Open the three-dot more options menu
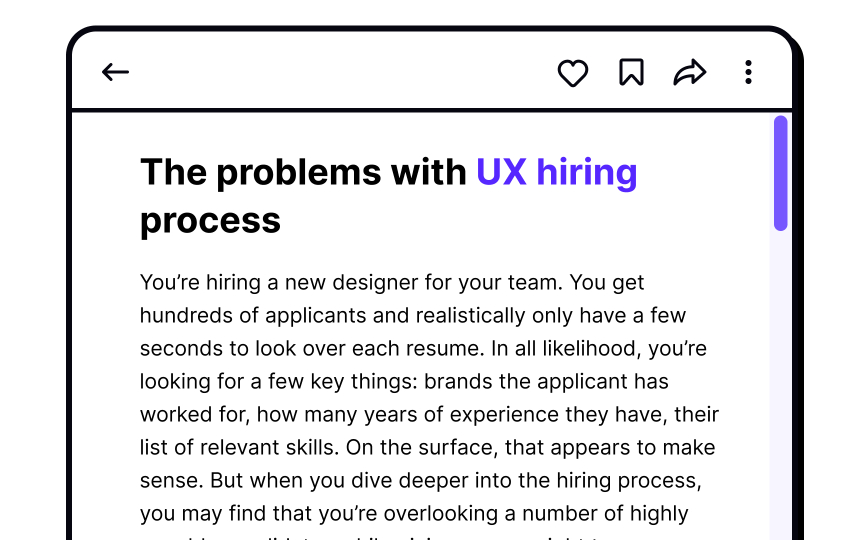The image size is (864, 540). [x=748, y=72]
